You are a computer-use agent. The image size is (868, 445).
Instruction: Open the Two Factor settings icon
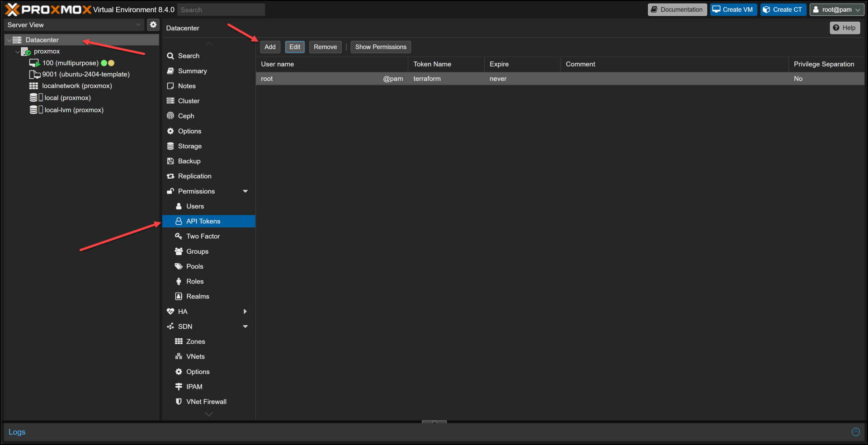(x=179, y=236)
